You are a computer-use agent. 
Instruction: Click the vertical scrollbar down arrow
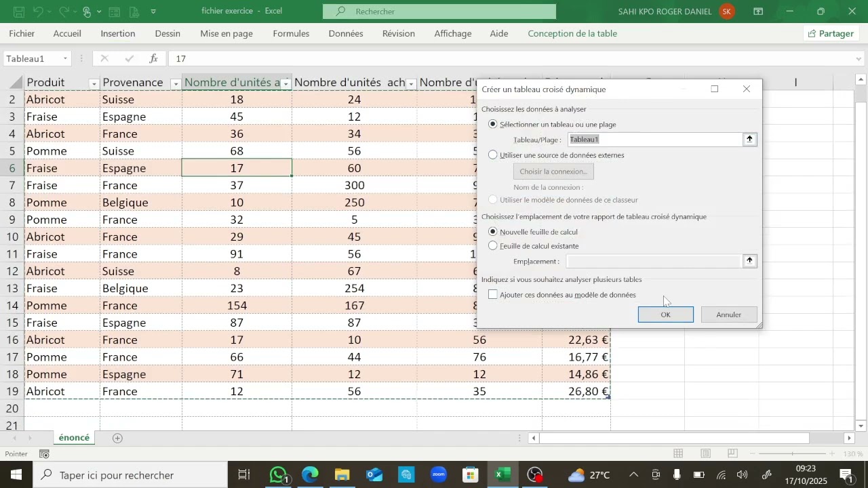[x=861, y=426]
